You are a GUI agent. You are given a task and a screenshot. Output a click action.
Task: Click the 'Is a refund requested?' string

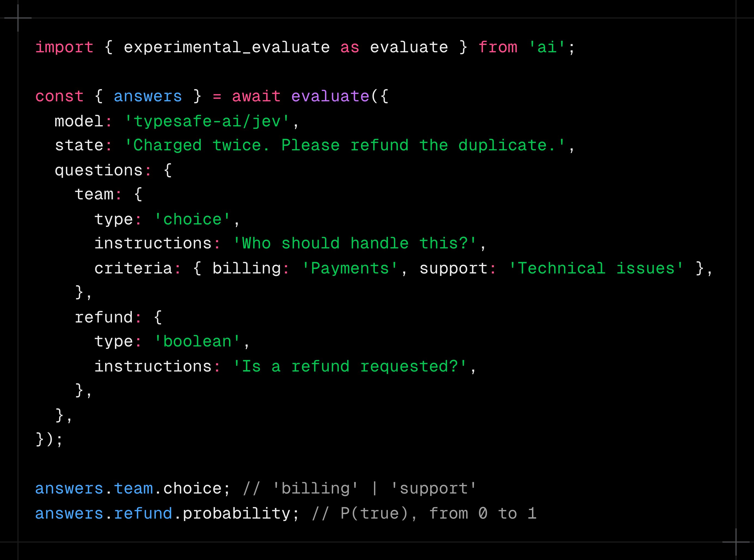click(350, 367)
